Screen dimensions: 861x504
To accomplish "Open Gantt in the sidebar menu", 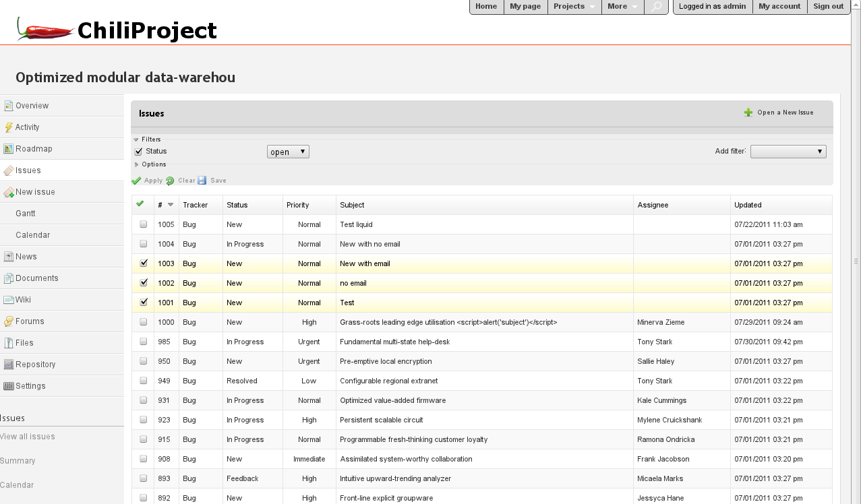I will [x=26, y=214].
